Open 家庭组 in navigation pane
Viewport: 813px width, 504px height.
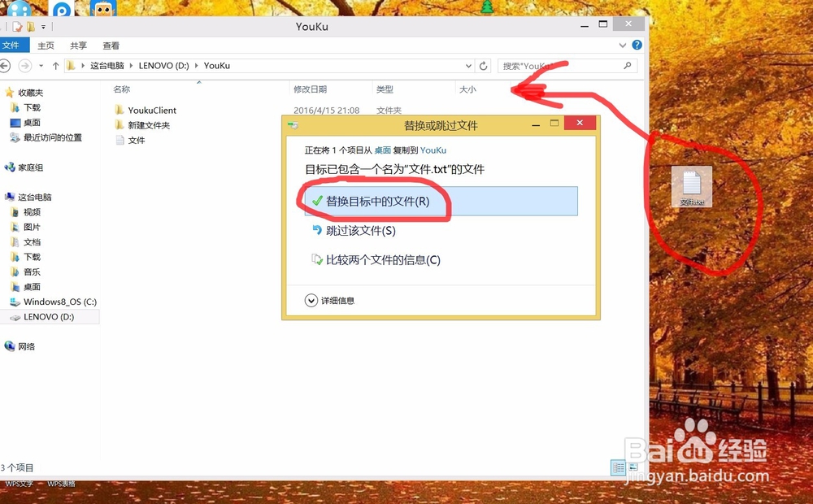(24, 167)
